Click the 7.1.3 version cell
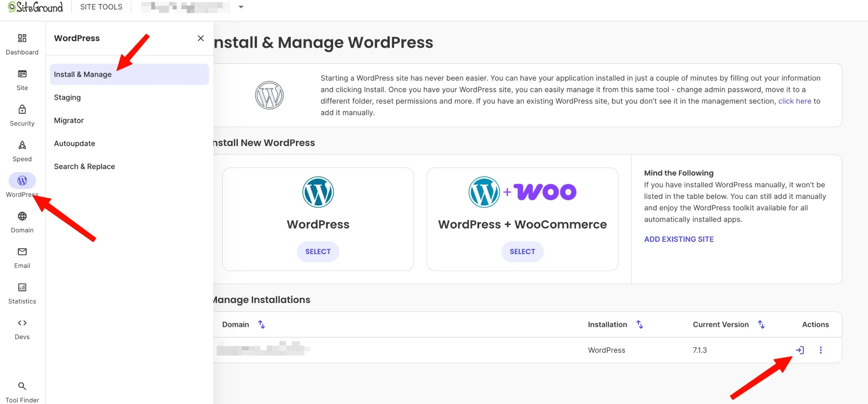The height and width of the screenshot is (404, 868). [700, 350]
